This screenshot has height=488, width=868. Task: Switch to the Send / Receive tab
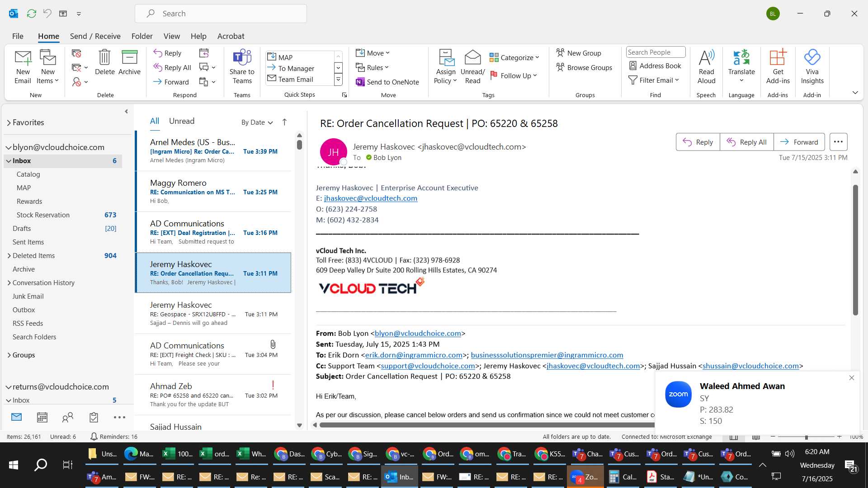pos(95,36)
